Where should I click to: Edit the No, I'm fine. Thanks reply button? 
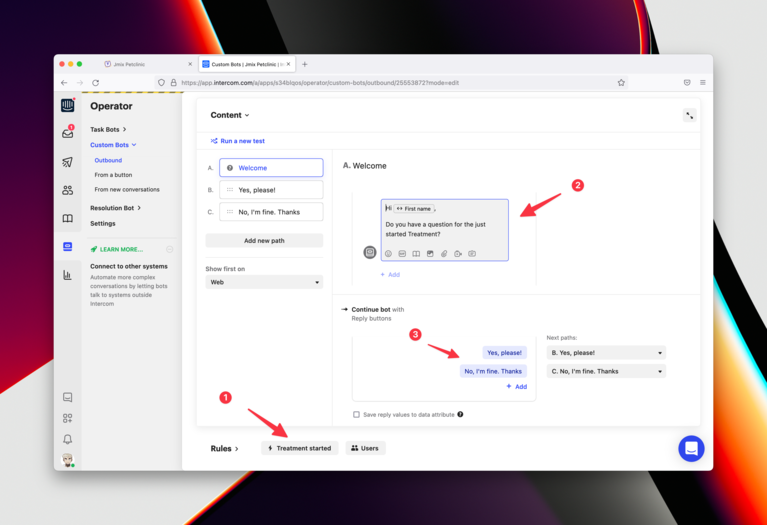click(x=493, y=371)
